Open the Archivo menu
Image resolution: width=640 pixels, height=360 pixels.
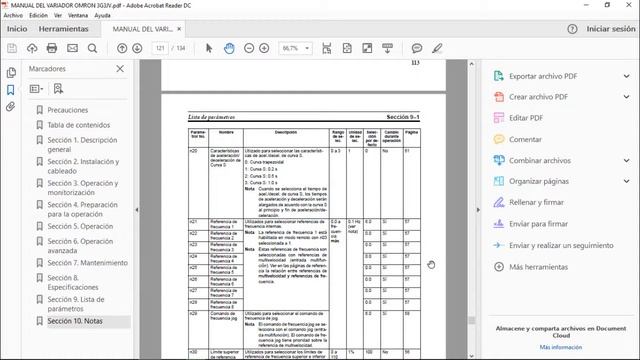pos(13,16)
